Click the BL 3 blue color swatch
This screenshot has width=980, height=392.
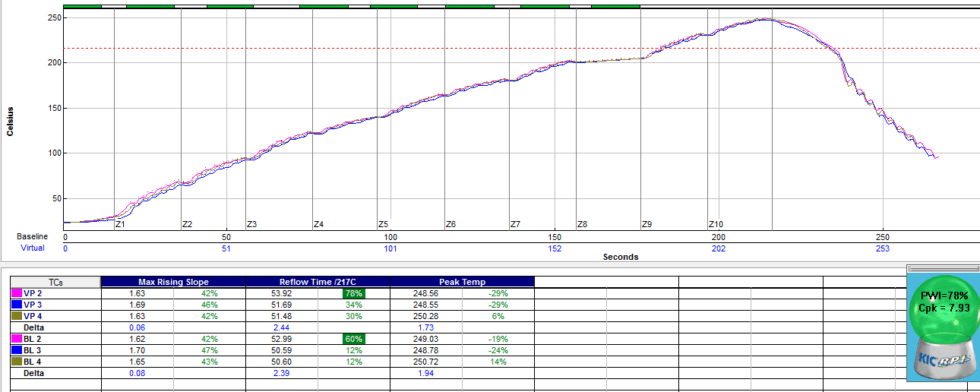16,350
